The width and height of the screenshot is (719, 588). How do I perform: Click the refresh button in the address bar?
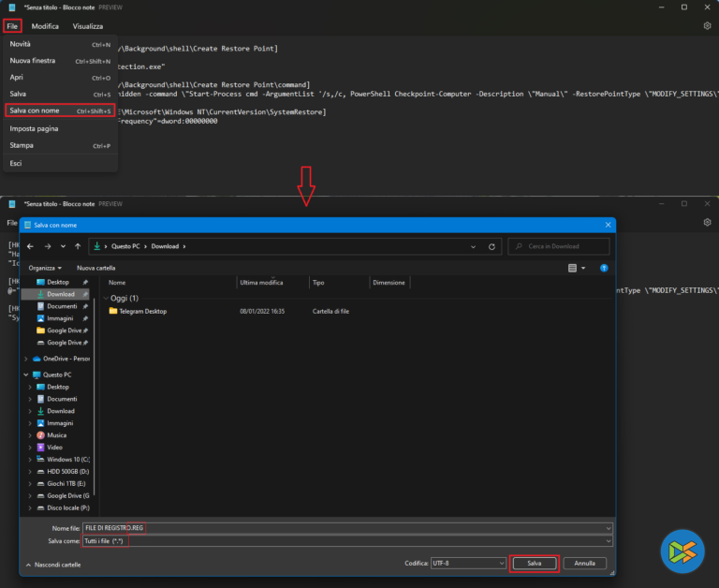(493, 246)
